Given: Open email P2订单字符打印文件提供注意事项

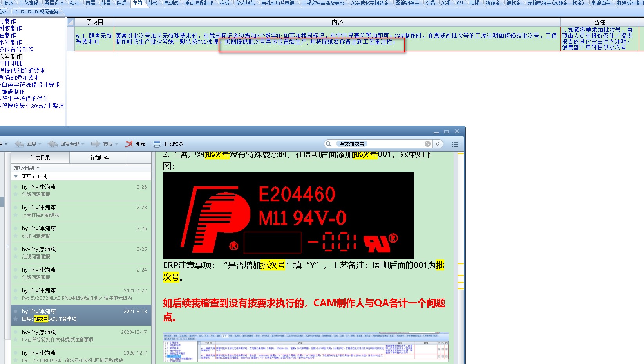Looking at the screenshot, I should [x=81, y=336].
